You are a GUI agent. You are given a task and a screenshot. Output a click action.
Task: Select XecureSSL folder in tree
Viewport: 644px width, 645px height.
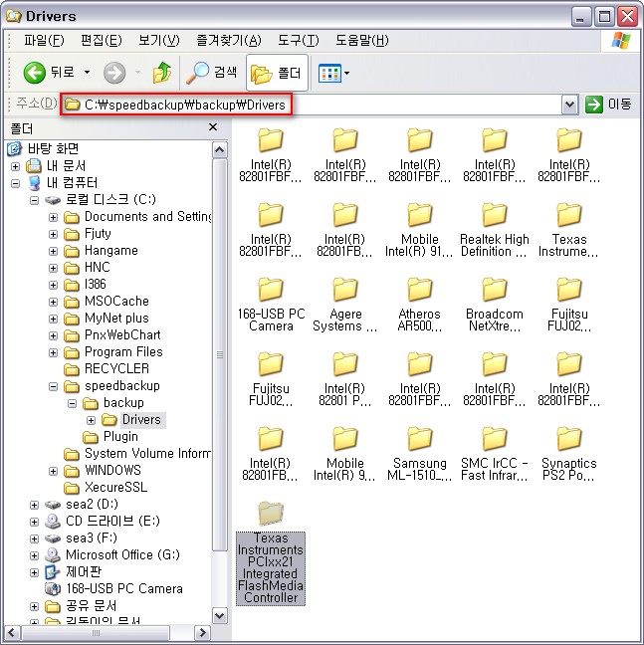point(115,487)
